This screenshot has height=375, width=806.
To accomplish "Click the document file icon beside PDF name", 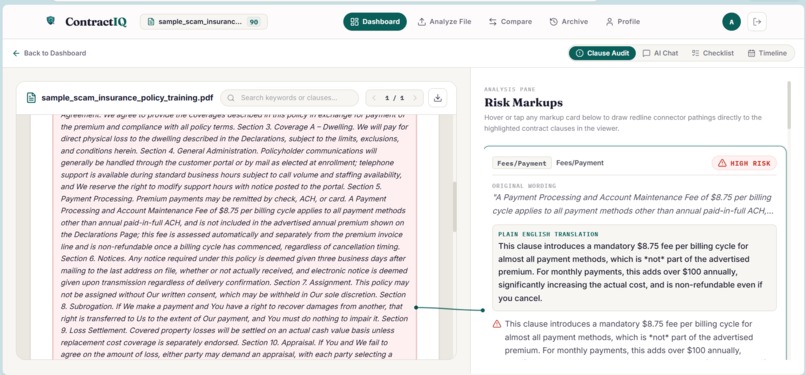I will click(31, 98).
